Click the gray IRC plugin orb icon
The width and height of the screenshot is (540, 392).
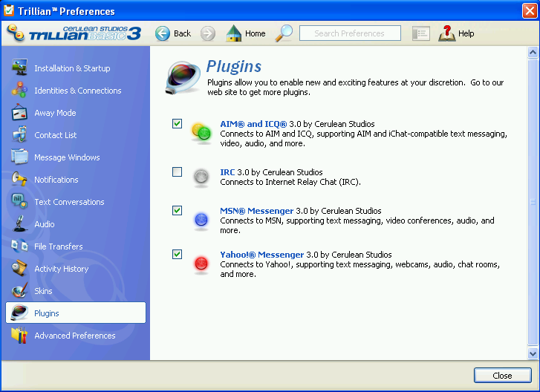tap(201, 177)
